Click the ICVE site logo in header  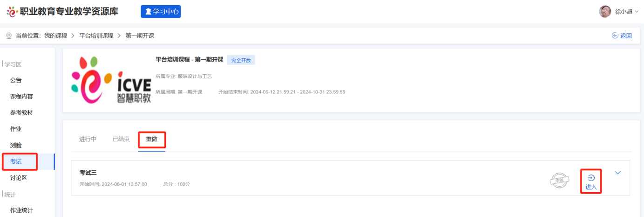coord(12,12)
